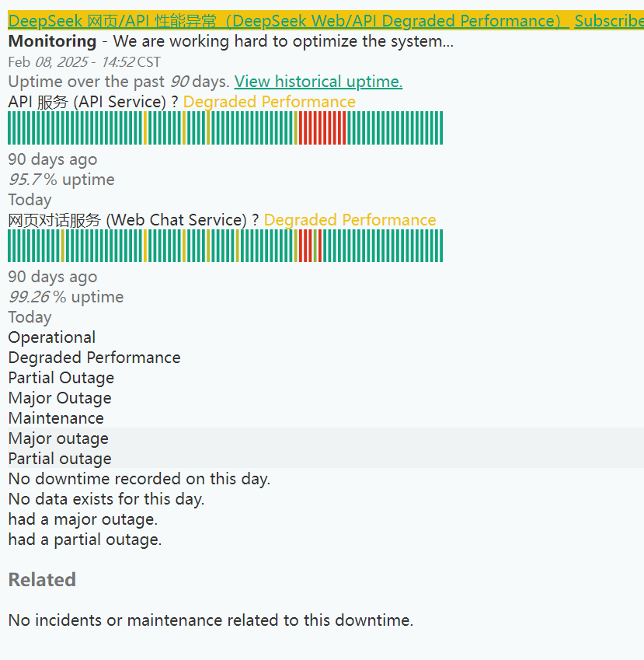The image size is (644, 660).
Task: Click the rightmost bar of the API Service chart
Action: [x=440, y=127]
